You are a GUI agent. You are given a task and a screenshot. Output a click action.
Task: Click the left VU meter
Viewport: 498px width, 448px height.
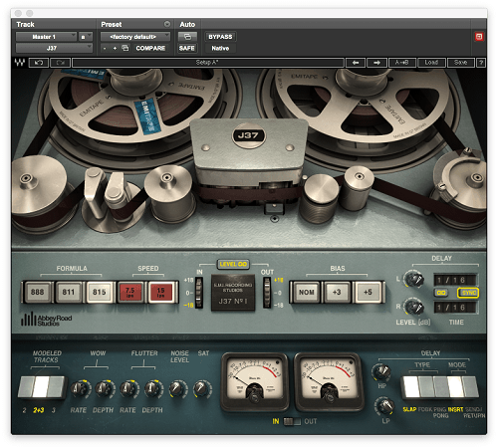254,381
